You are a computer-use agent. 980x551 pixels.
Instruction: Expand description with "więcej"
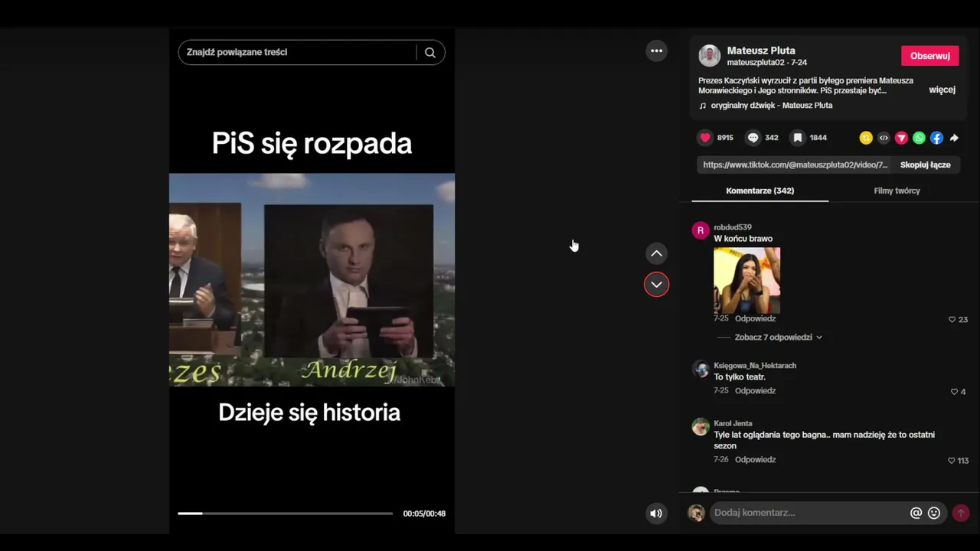click(942, 90)
